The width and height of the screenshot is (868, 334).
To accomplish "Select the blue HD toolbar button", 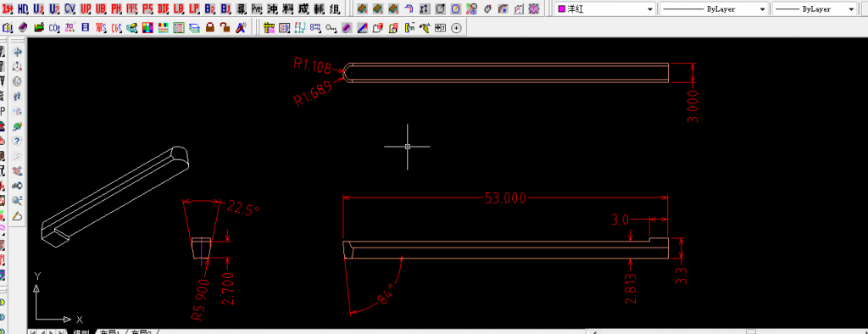I will click(23, 8).
